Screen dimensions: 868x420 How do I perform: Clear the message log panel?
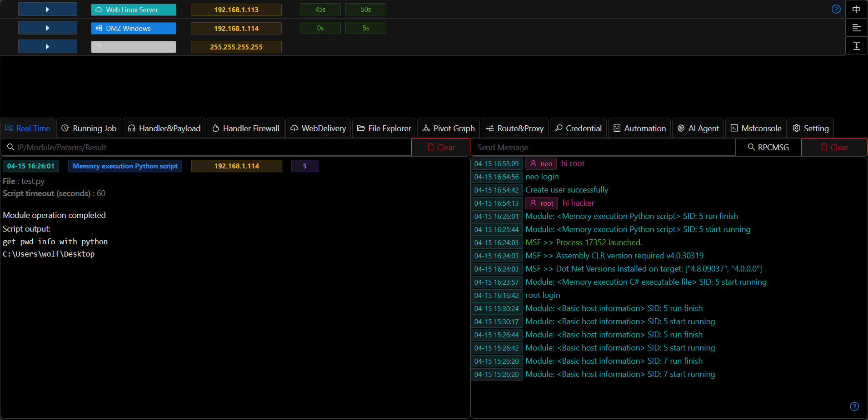point(834,148)
